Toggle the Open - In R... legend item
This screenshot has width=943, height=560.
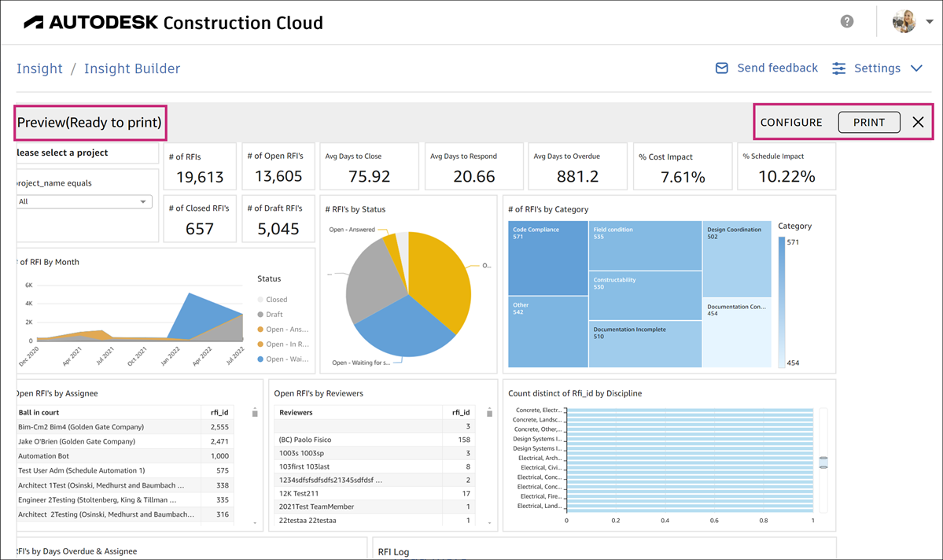(x=282, y=344)
